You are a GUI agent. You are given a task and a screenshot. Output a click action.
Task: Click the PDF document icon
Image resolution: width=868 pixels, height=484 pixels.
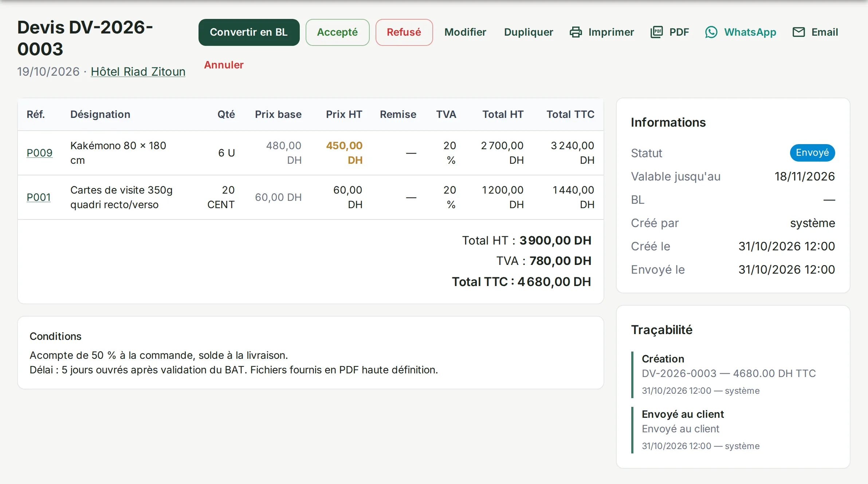tap(656, 32)
